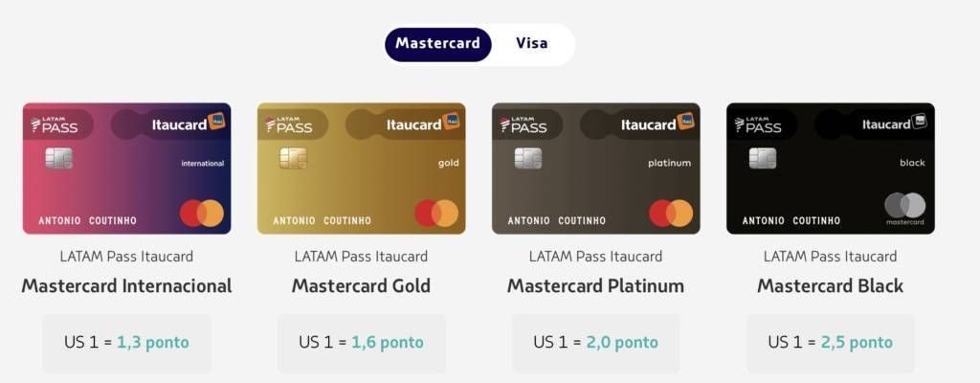The image size is (980, 383).
Task: Click the Mastercard logo on Platinum card
Action: 671,214
